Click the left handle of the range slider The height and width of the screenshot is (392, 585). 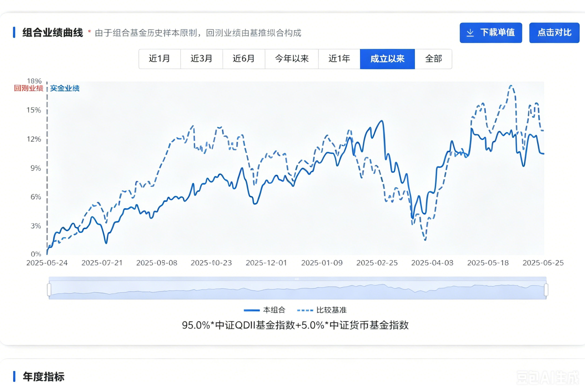[x=49, y=290]
